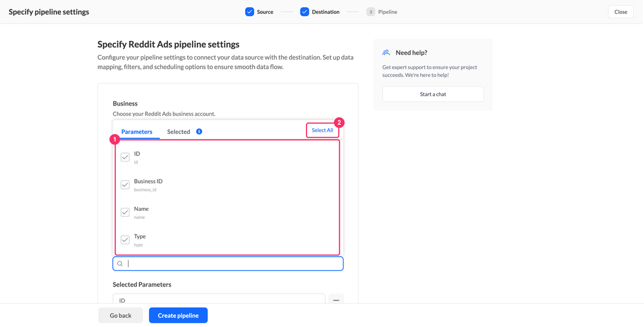Click the Destination step label
The image size is (644, 327).
(x=326, y=12)
